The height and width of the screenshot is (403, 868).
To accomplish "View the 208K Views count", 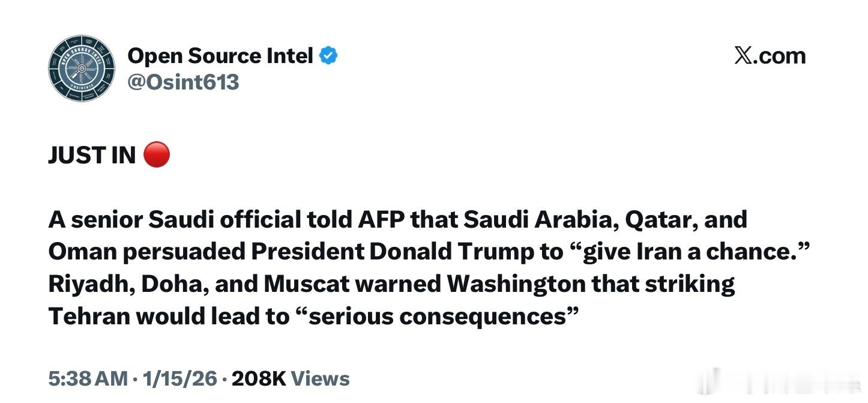I will tap(291, 379).
